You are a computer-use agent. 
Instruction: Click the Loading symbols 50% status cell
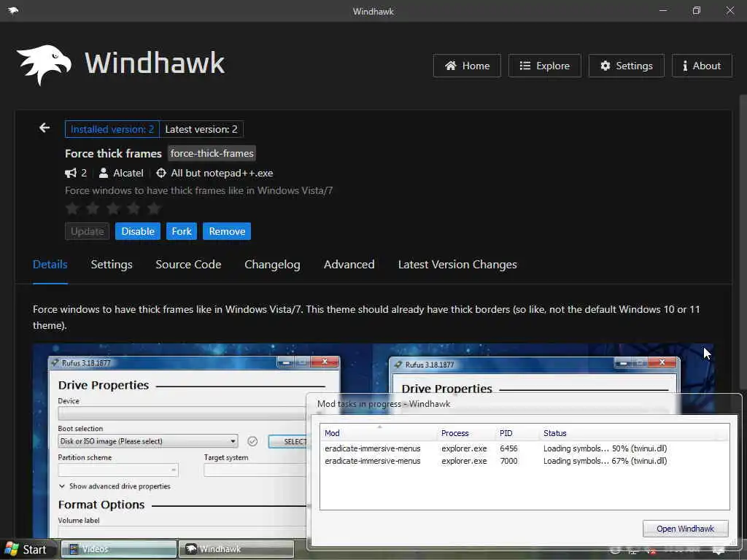click(605, 448)
